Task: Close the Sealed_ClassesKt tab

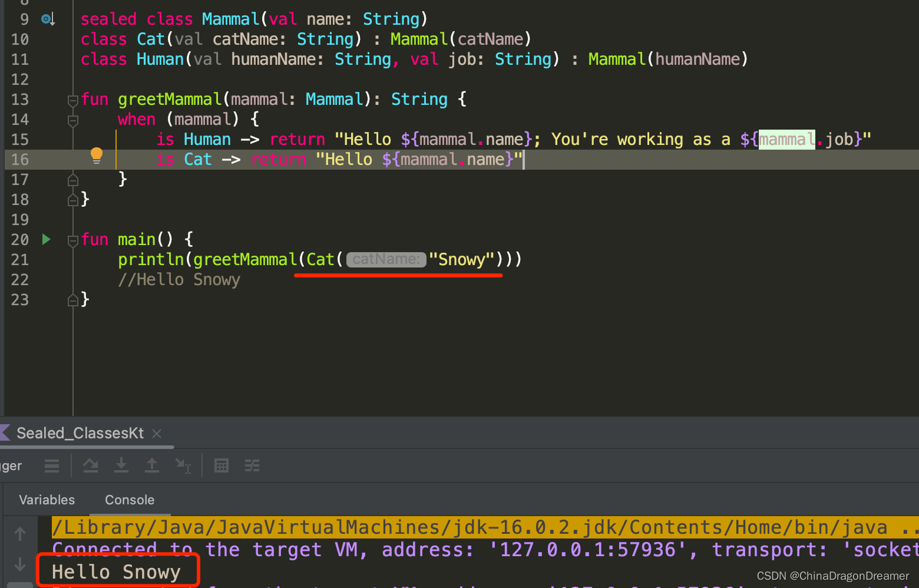Action: click(x=156, y=434)
